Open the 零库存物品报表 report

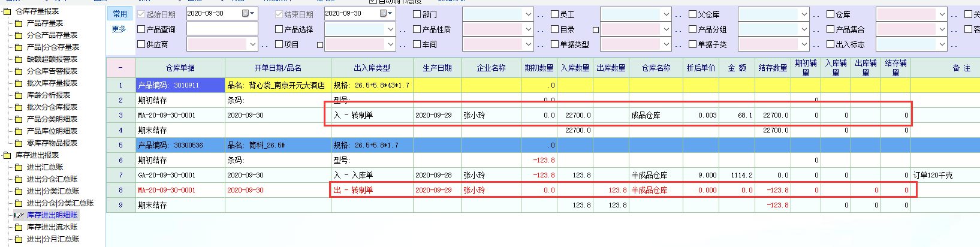tap(52, 143)
